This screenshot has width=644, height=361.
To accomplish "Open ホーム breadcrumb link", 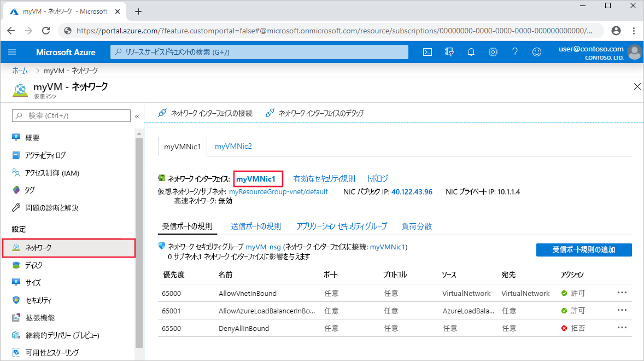I will [20, 71].
